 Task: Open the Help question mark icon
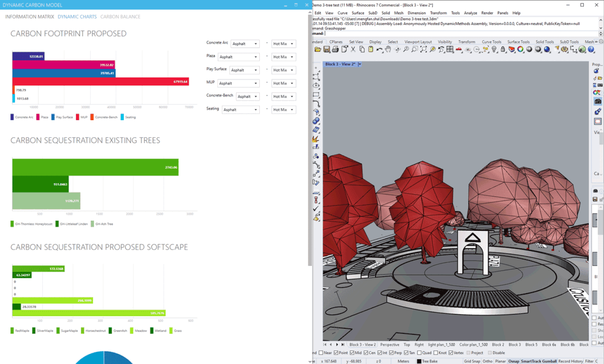[591, 49]
